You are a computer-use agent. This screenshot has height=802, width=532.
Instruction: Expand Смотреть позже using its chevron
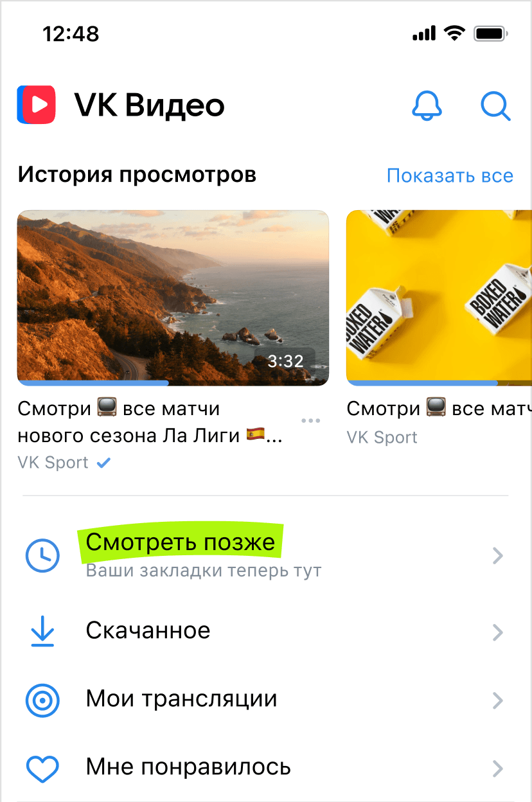point(497,555)
